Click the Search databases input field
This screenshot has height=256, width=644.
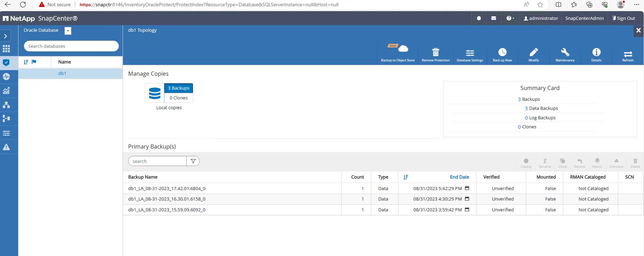tap(71, 46)
